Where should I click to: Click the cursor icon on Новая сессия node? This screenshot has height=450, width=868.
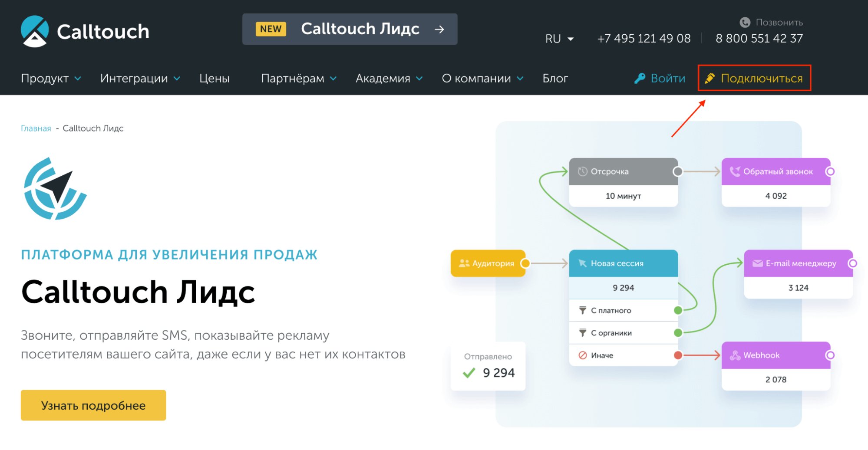(x=583, y=263)
